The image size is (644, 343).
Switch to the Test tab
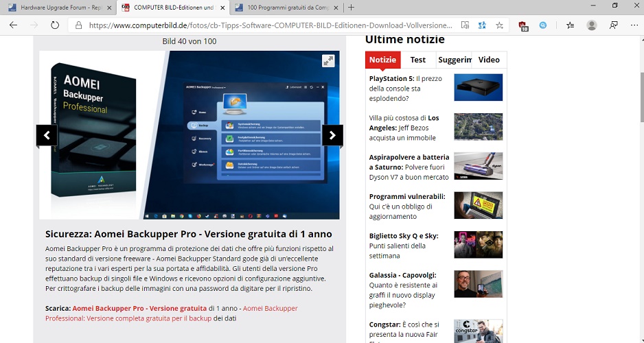pos(417,60)
